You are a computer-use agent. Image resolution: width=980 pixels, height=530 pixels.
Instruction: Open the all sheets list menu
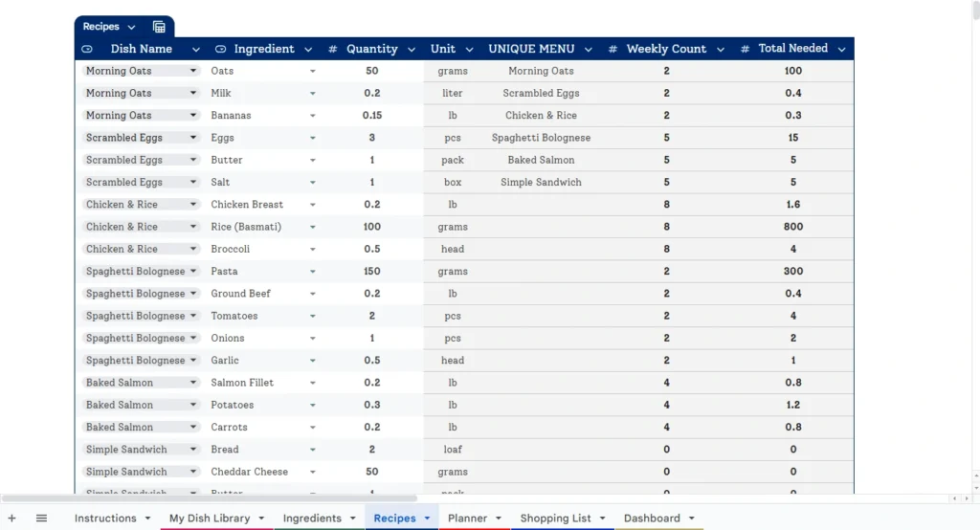coord(41,519)
